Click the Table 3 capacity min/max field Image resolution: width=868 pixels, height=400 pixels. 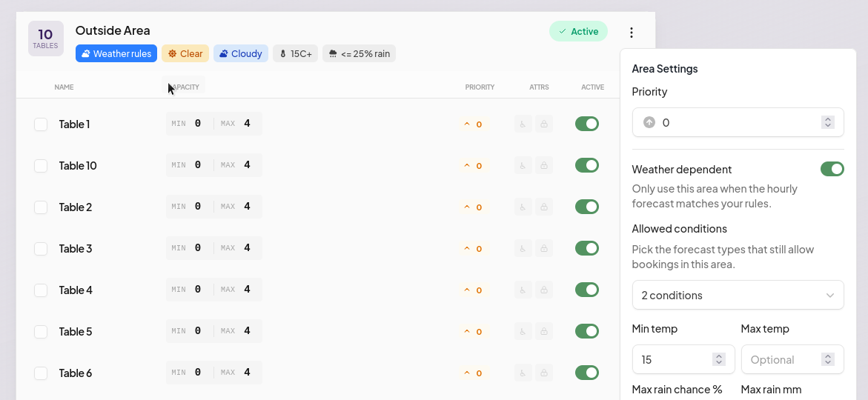pos(213,248)
